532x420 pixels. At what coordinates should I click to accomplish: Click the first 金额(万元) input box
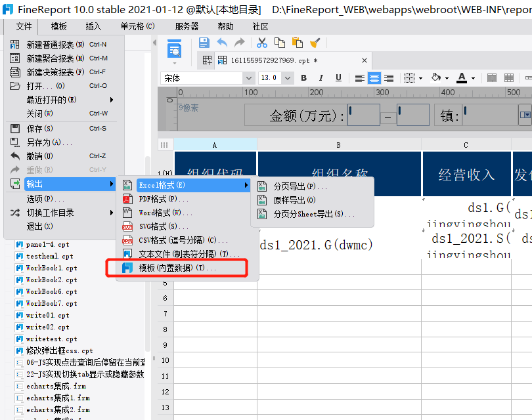tap(363, 115)
